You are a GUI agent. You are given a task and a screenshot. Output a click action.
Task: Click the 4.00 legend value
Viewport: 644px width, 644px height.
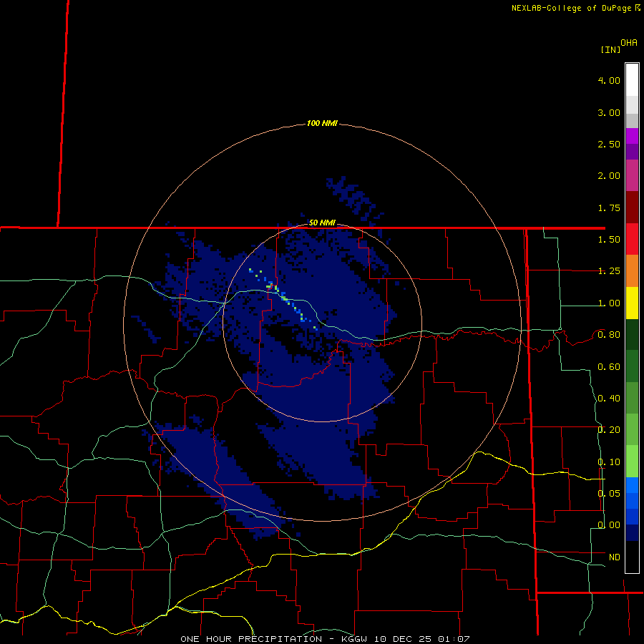(609, 80)
